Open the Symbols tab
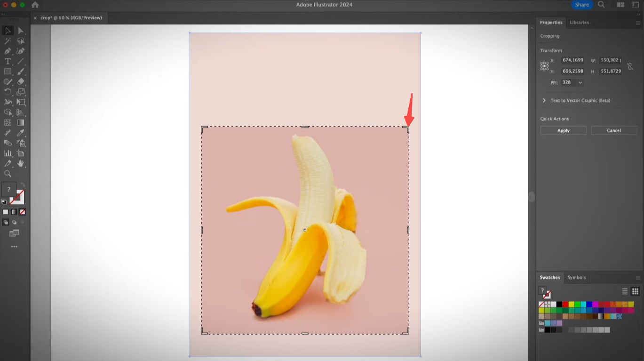 pos(576,278)
